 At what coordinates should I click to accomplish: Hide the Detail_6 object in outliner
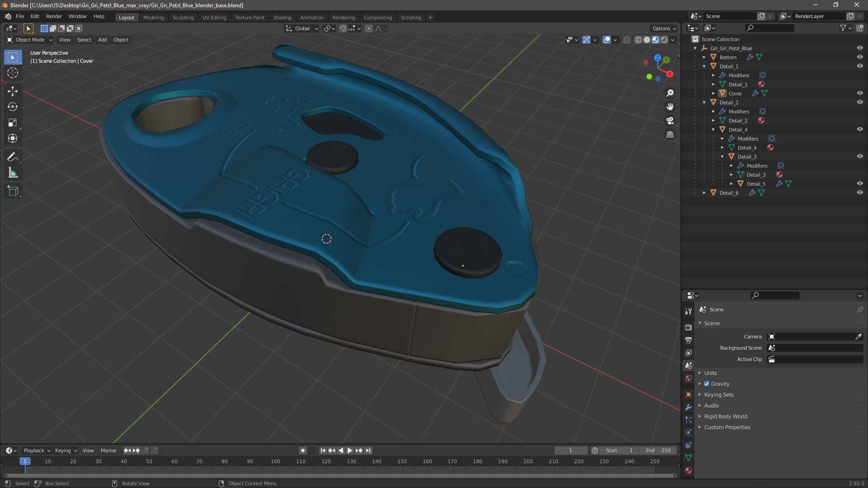click(860, 192)
